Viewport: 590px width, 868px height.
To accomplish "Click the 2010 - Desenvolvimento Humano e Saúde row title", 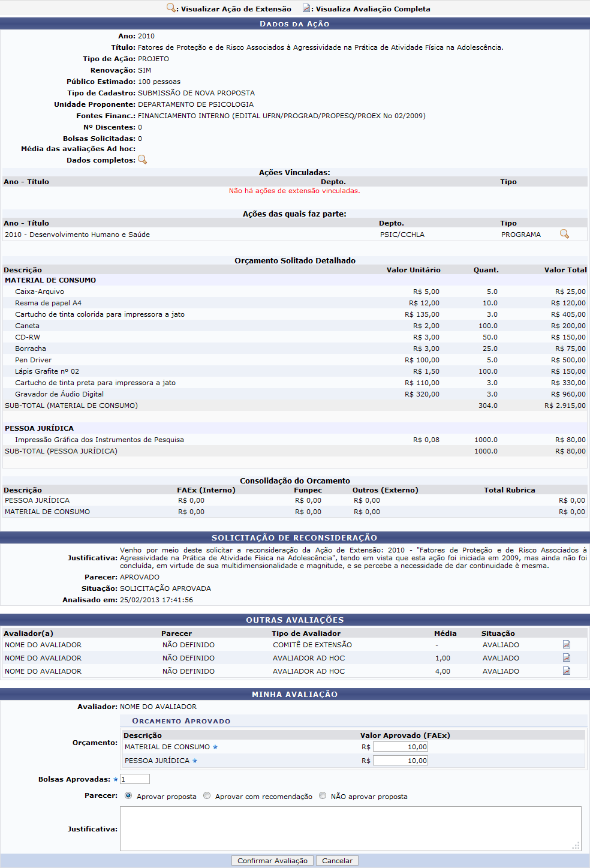I will [77, 235].
